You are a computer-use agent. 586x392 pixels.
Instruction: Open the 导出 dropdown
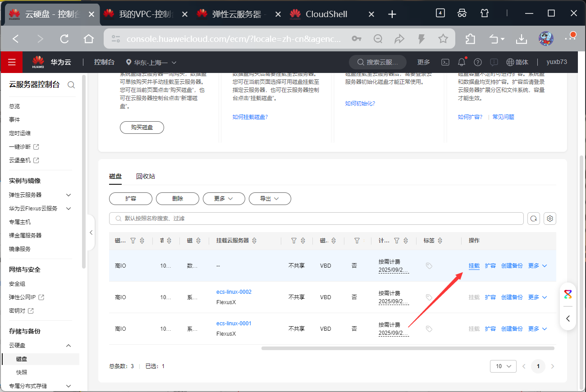(x=270, y=199)
